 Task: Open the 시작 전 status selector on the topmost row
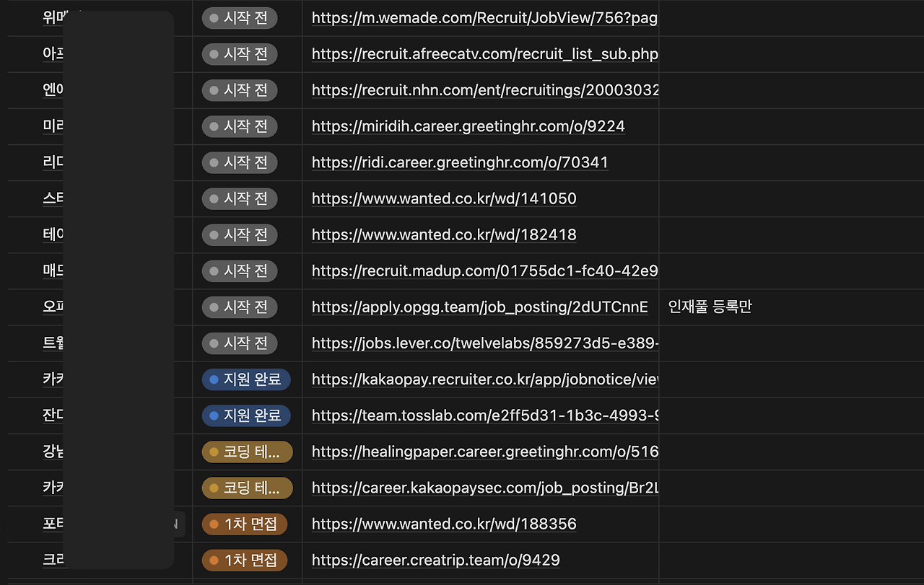tap(239, 18)
